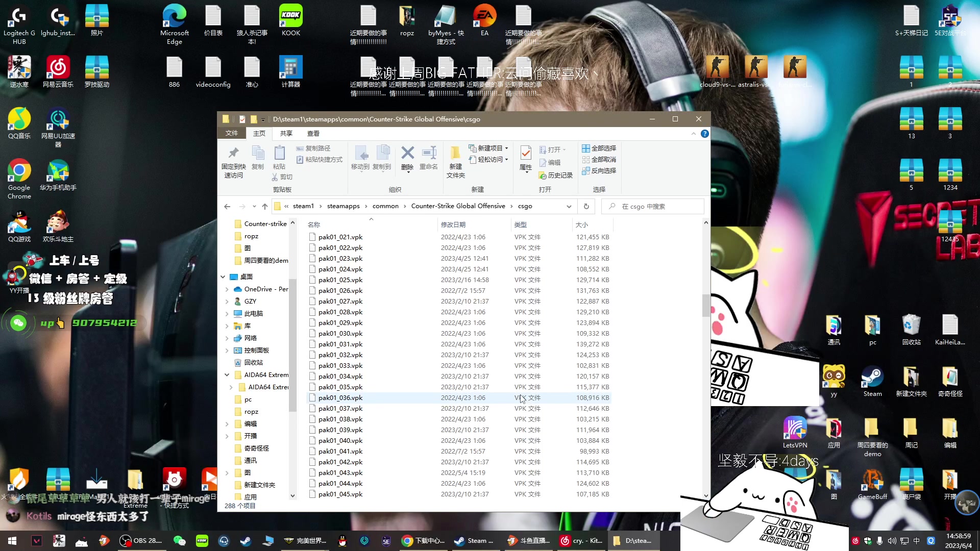Open the Microsoft Edge desktop icon

(x=175, y=24)
